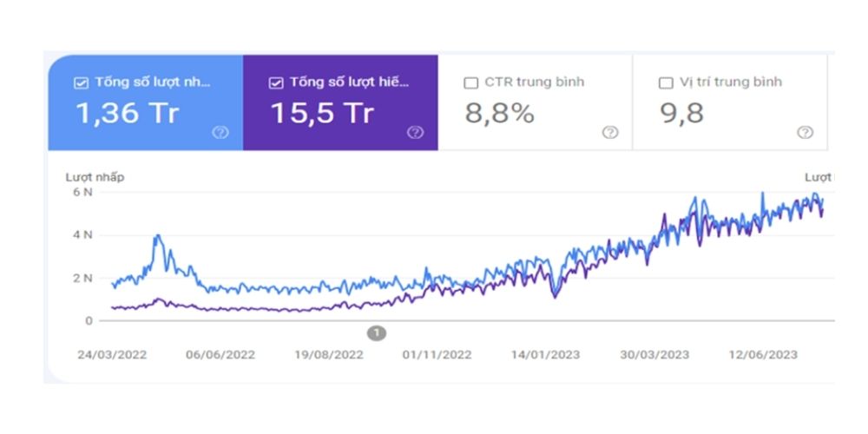Click the 8,8% average CTR value
The width and height of the screenshot is (868, 434).
click(x=499, y=113)
